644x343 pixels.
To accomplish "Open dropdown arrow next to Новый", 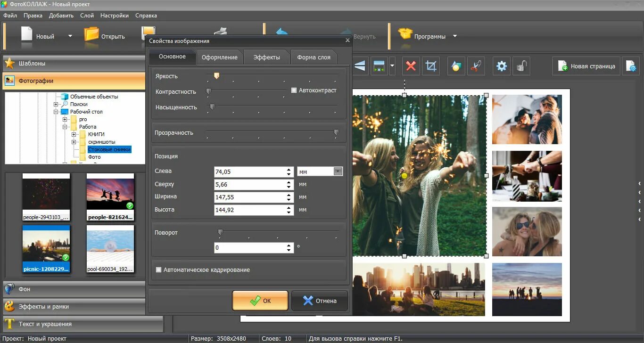I will coord(70,36).
